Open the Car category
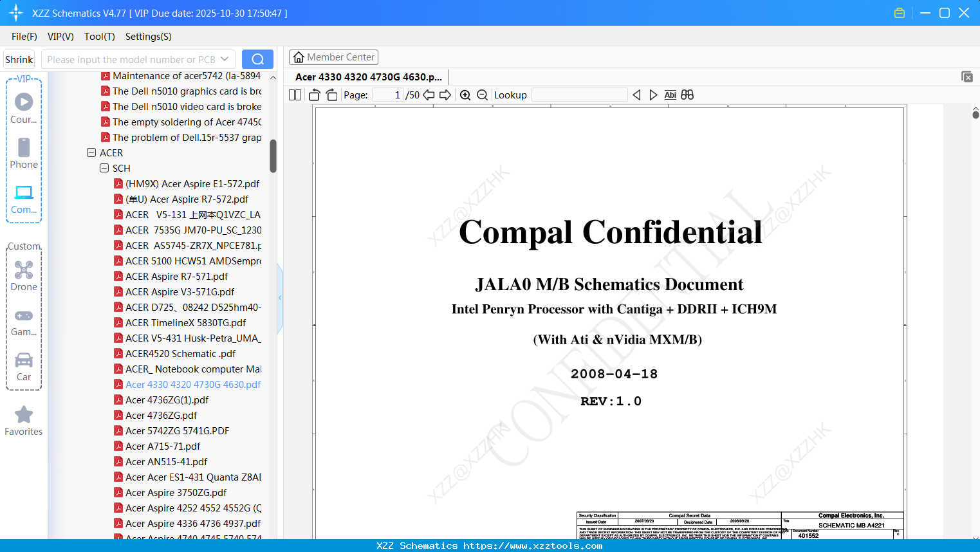 click(24, 367)
